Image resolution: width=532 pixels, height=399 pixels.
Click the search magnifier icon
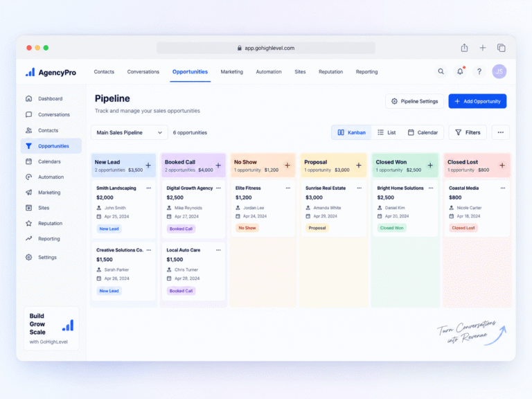[x=441, y=71]
